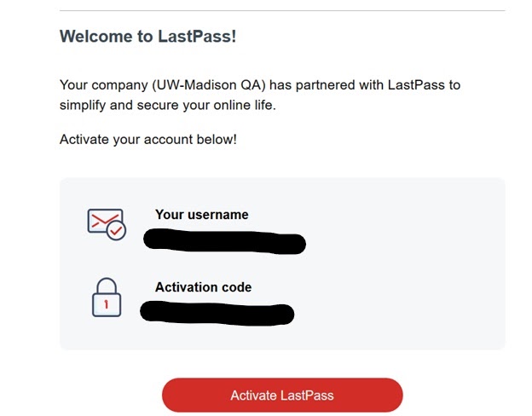The height and width of the screenshot is (416, 532).
Task: Click the simplify and secure text line
Action: (168, 105)
